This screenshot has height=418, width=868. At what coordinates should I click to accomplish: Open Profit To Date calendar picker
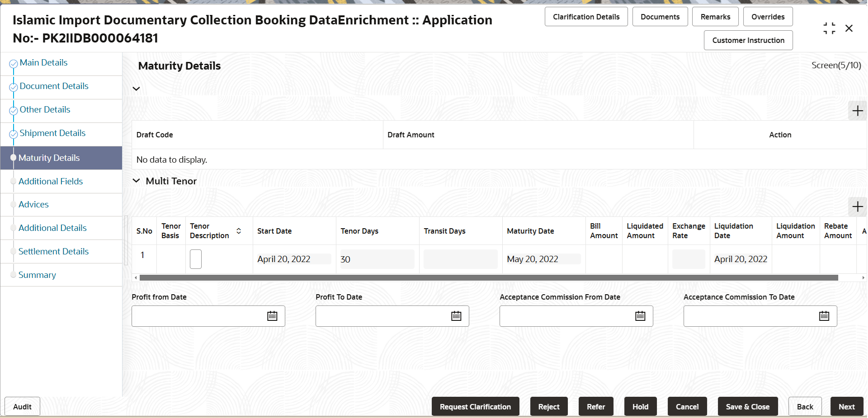coord(456,316)
